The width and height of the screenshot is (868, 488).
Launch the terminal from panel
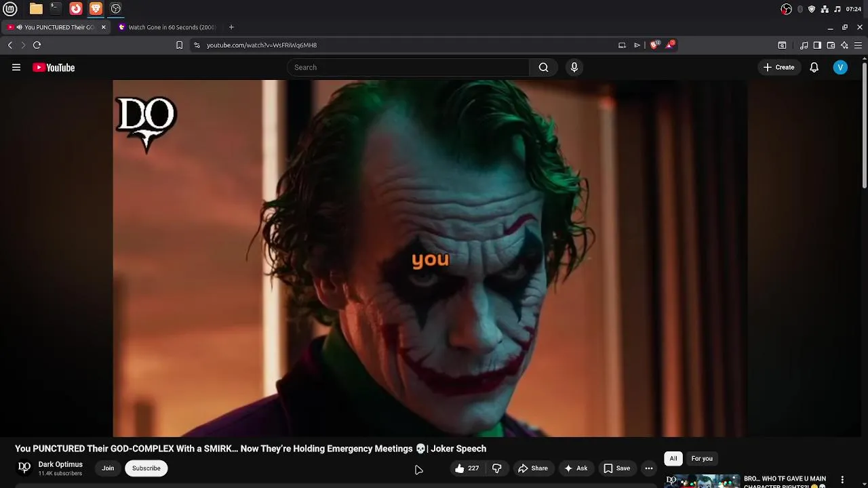[56, 9]
